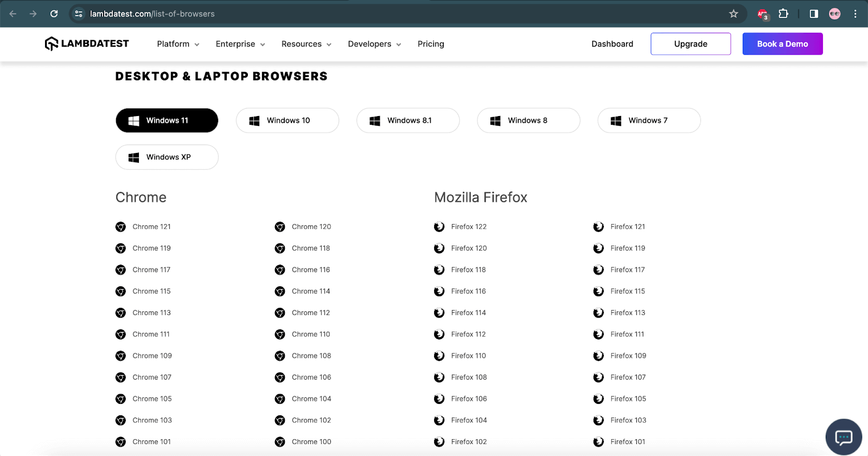Click the Firefox 118 icon
Image resolution: width=868 pixels, height=456 pixels.
[x=439, y=270]
